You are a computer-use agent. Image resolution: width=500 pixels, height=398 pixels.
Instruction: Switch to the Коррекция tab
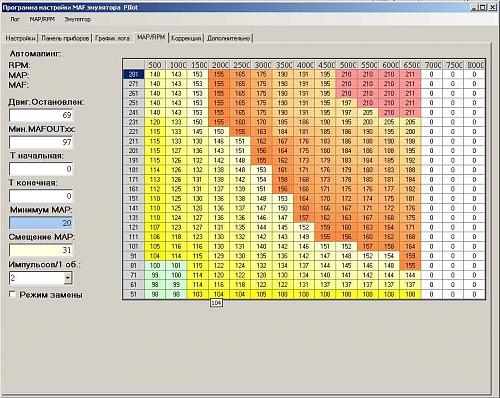[x=186, y=38]
